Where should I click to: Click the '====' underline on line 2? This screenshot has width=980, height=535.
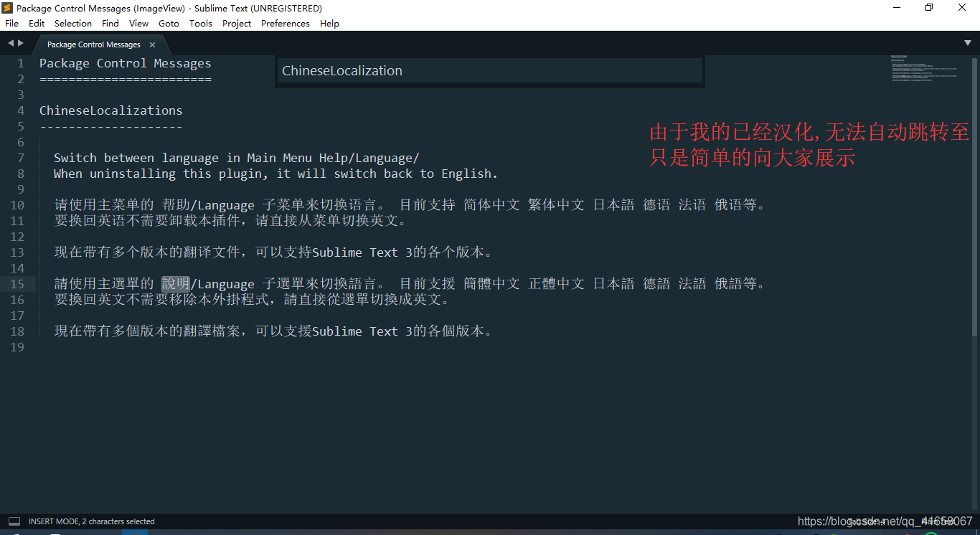[x=126, y=79]
